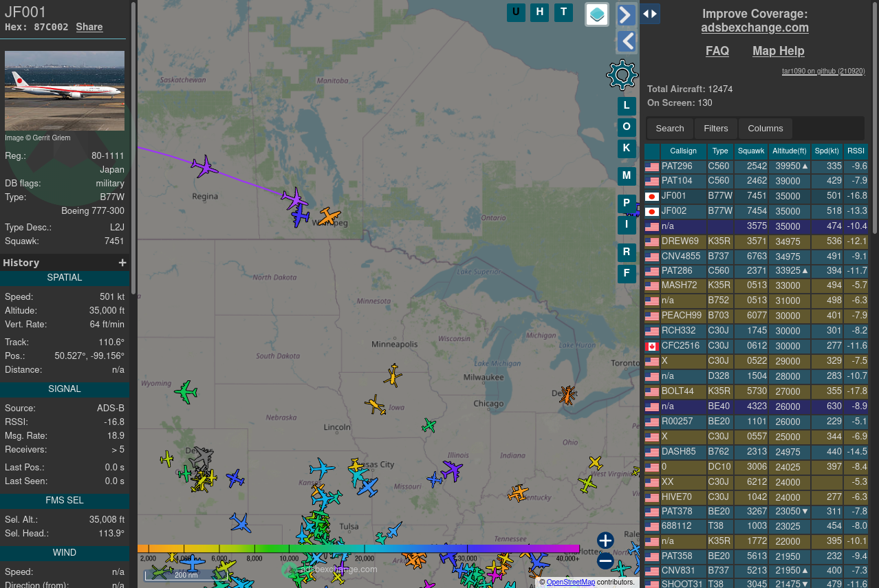The height and width of the screenshot is (588, 879).
Task: Open the JF001 aircraft photo thumbnail
Action: 65,91
